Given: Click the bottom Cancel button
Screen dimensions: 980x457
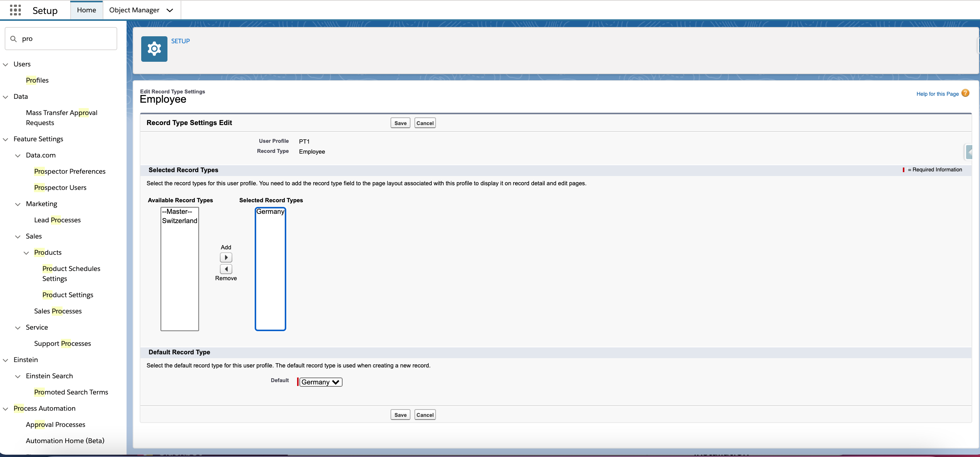Looking at the screenshot, I should pos(425,415).
